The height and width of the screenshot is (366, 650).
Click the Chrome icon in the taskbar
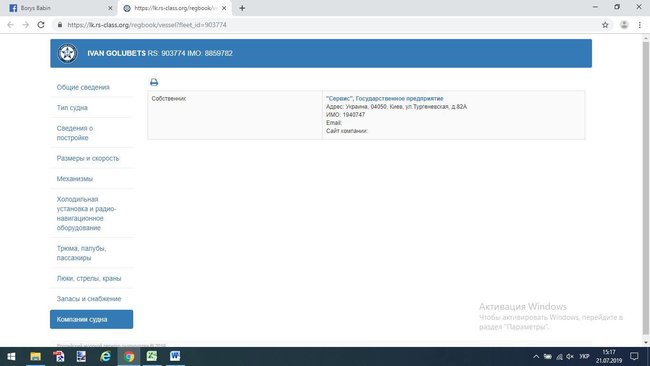click(129, 356)
